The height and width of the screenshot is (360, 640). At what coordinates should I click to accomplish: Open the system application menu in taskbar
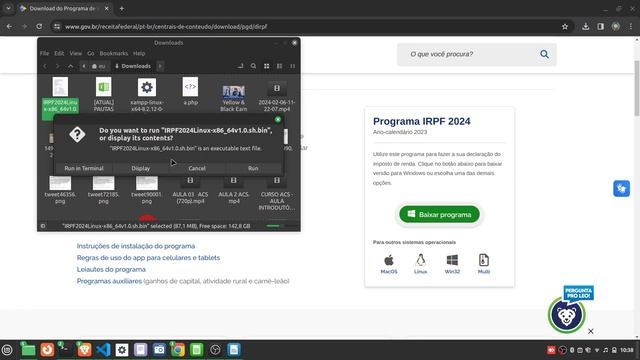pyautogui.click(x=7, y=350)
